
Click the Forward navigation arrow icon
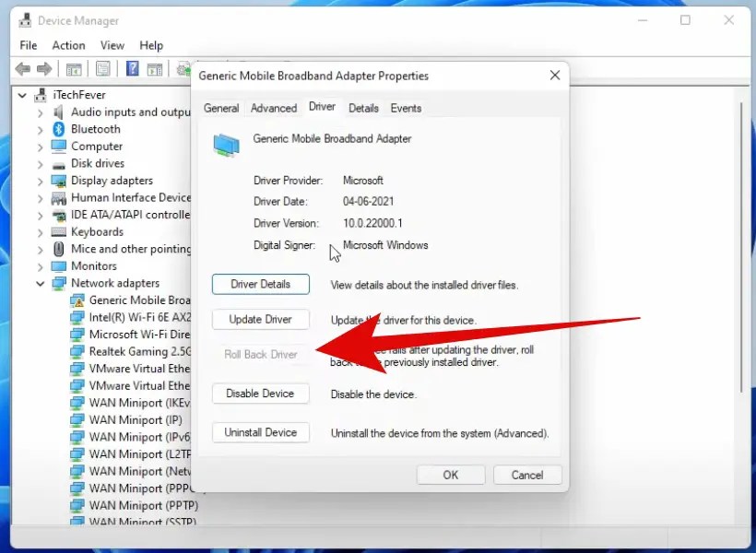[42, 68]
